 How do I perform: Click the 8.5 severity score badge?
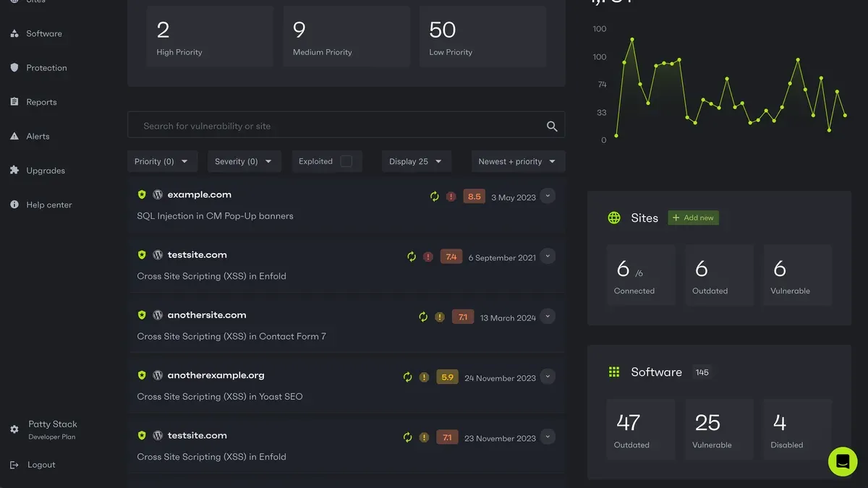click(475, 197)
